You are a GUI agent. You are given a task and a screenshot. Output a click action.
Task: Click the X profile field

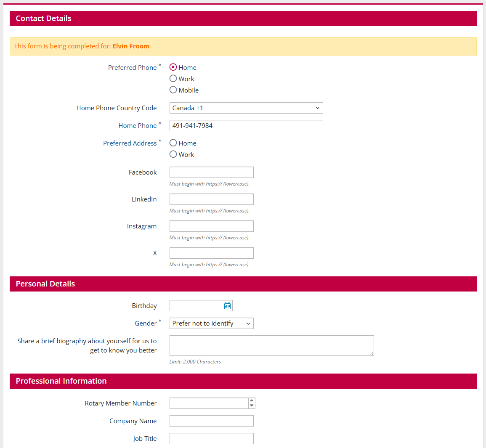[211, 253]
